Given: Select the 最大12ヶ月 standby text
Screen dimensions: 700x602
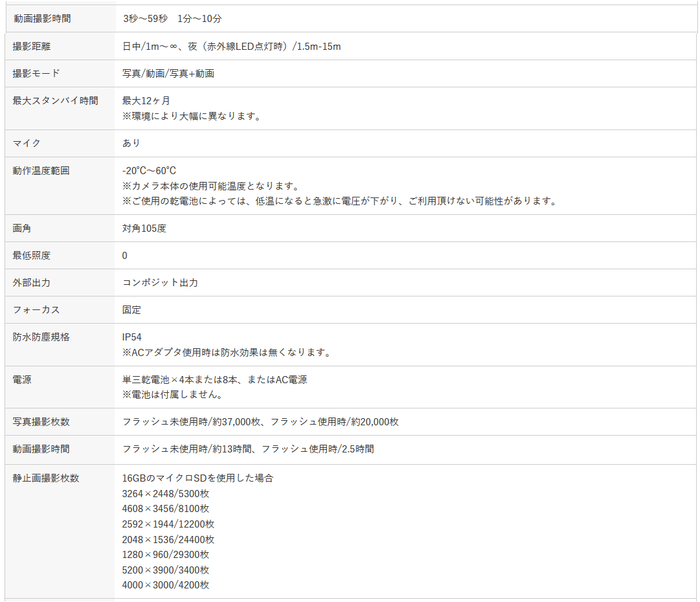Looking at the screenshot, I should [x=146, y=101].
